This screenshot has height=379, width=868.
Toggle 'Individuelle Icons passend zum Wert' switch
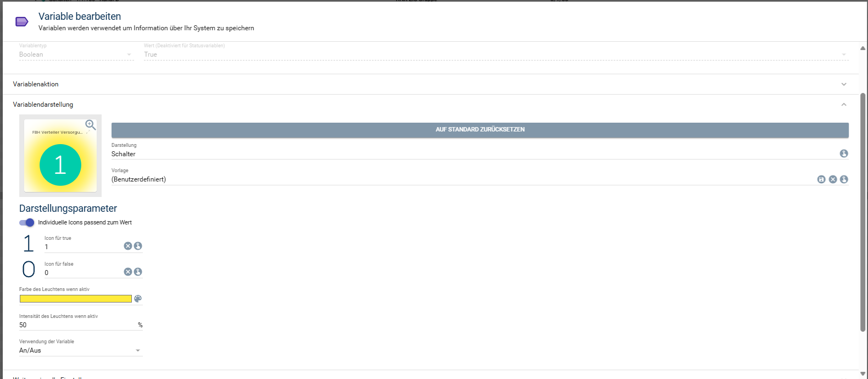[26, 222]
